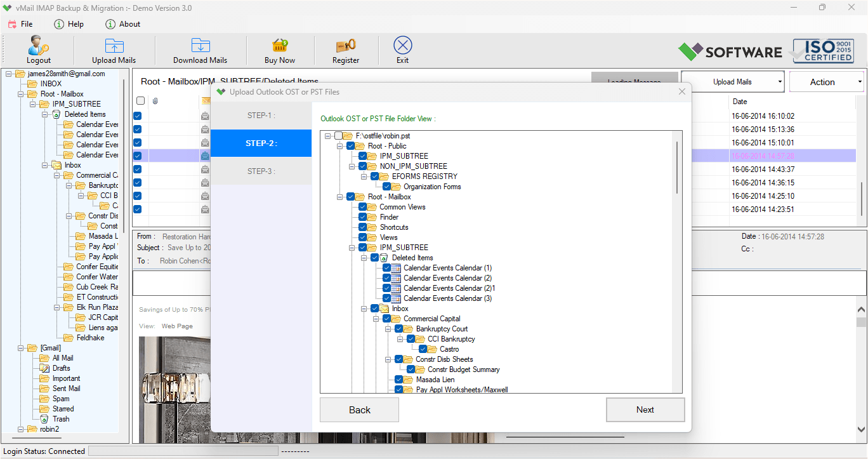Viewport: 868px width, 459px height.
Task: Select Drafts folder icon under [Gmail]
Action: tap(44, 368)
